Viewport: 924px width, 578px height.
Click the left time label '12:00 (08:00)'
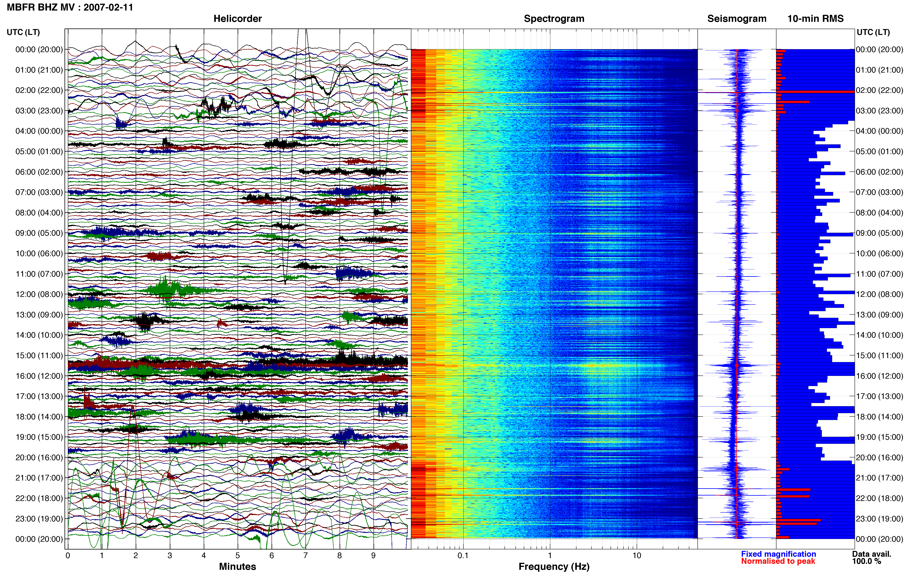(x=39, y=294)
